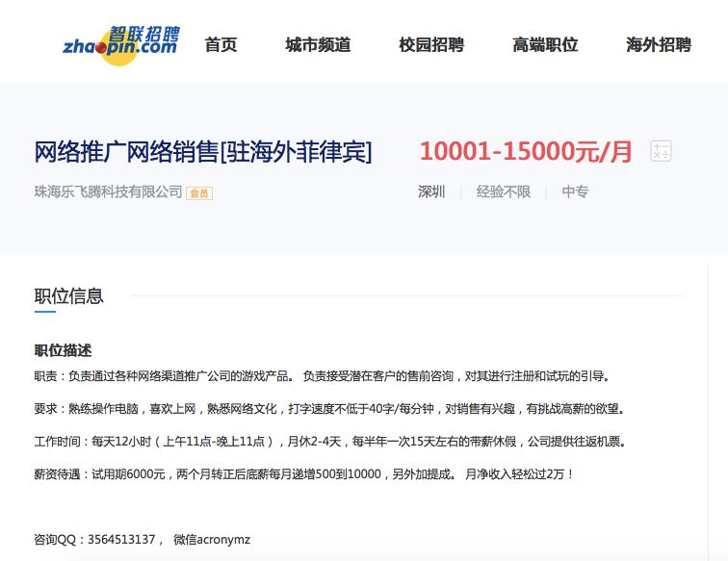Screen dimensions: 728x561
Task: Open 高端职位 from the navigation
Action: click(545, 44)
